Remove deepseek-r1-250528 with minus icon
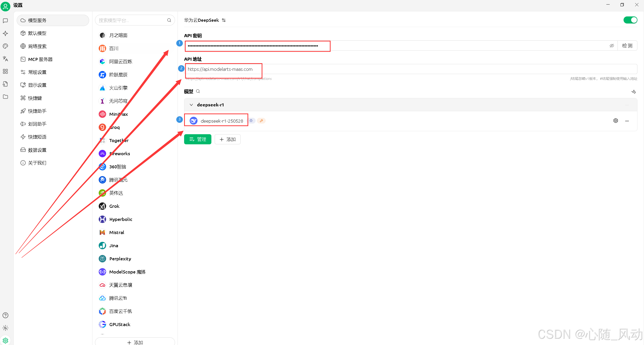This screenshot has width=644, height=345. tap(627, 121)
